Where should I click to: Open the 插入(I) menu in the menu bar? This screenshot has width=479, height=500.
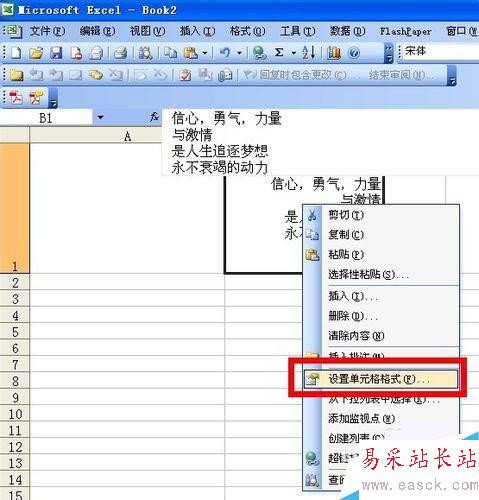coord(197,31)
